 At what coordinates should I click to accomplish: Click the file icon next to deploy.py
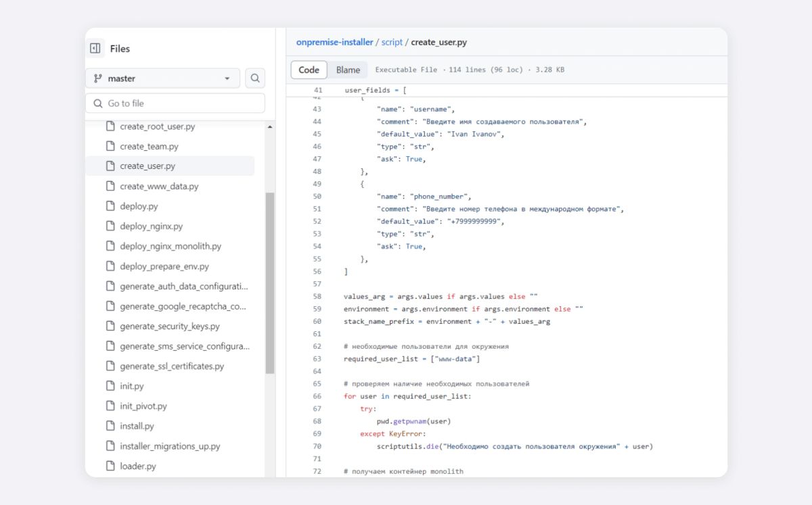(110, 206)
